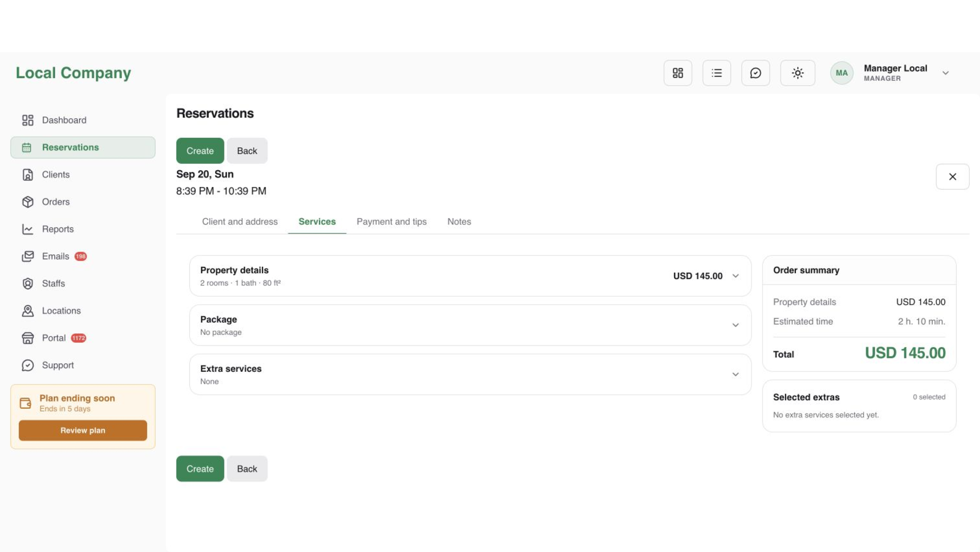Click the '8:39 PM - 10:39 PM' time

click(221, 191)
